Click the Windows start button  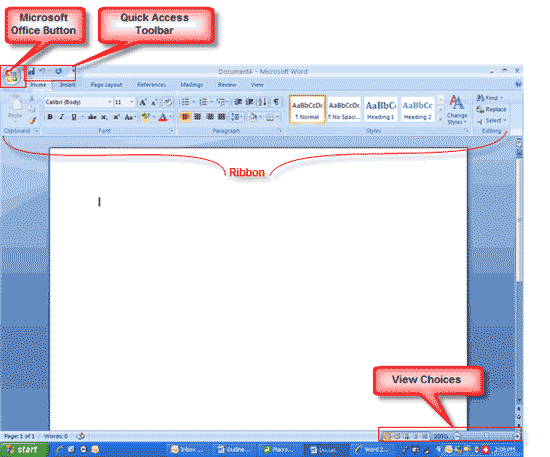(x=24, y=450)
